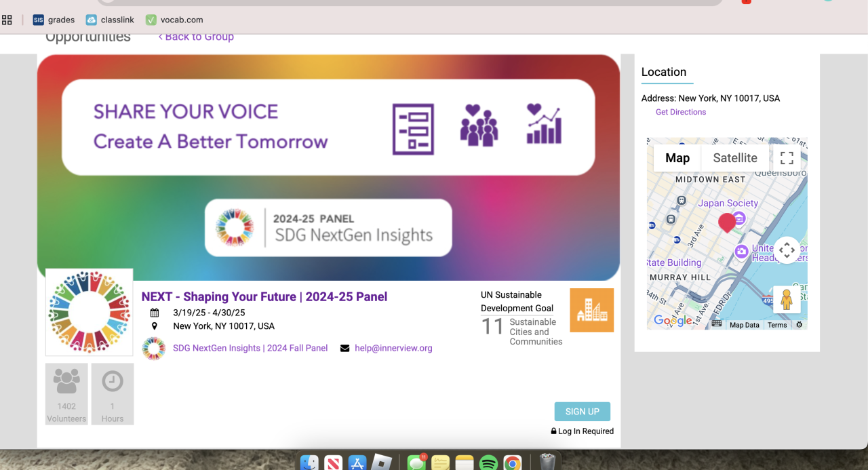Click the orange Sustainable Cities goal icon
The image size is (868, 470).
coord(591,310)
